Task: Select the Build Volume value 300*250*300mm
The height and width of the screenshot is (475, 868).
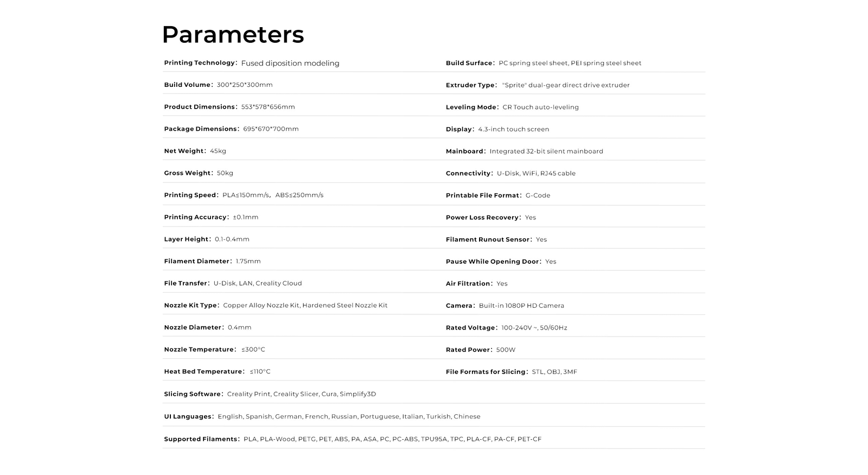Action: (x=245, y=85)
